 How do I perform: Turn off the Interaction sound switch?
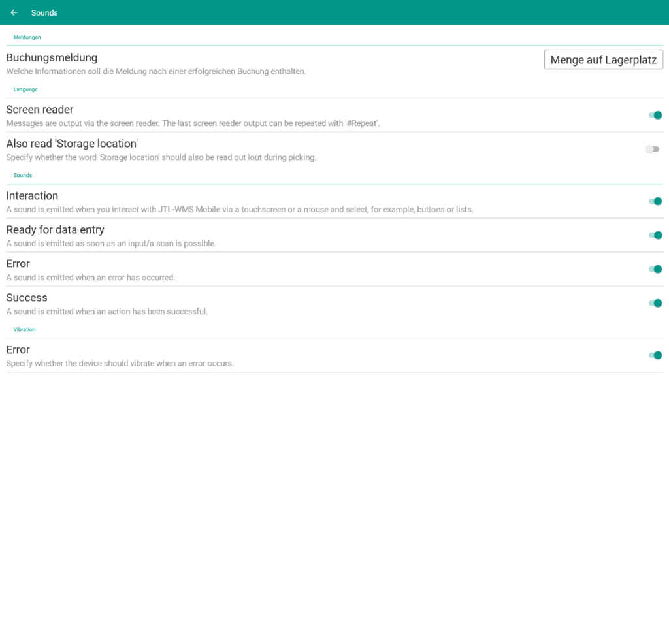pos(655,201)
